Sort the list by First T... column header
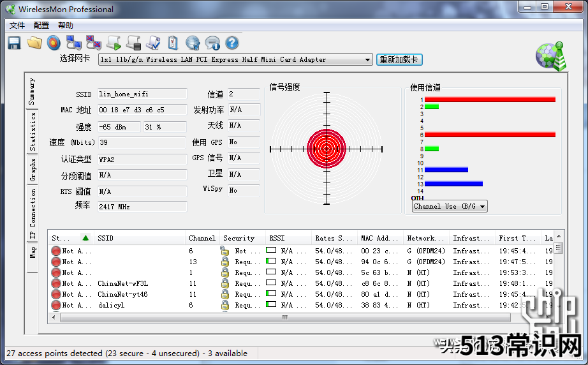This screenshot has width=588, height=365. click(x=517, y=238)
